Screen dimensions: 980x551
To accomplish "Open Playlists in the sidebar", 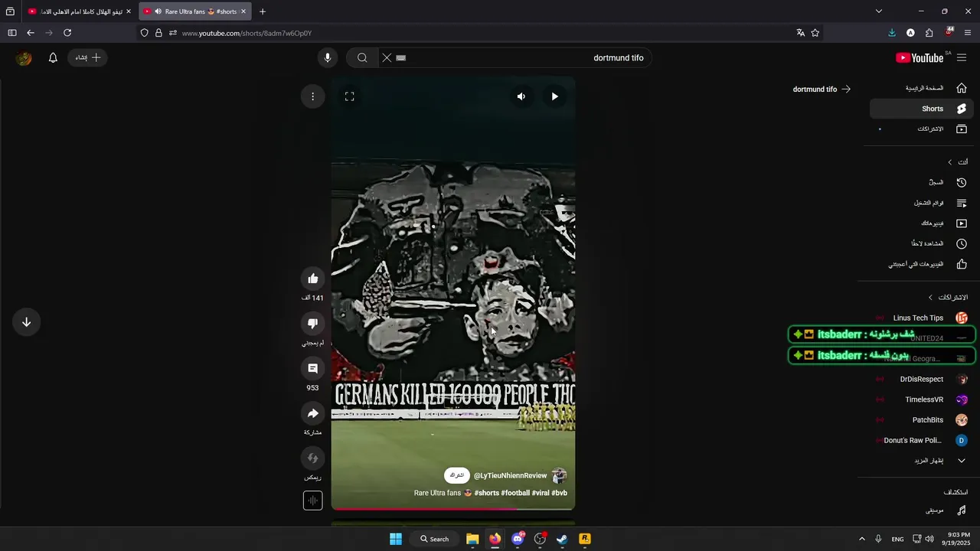I will (x=922, y=203).
